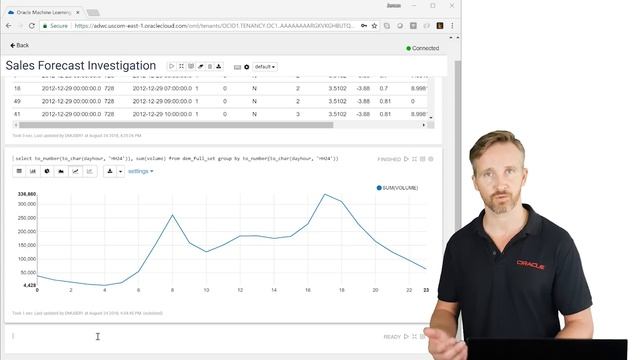Open gear settings on FINISHED paragraph

click(431, 159)
